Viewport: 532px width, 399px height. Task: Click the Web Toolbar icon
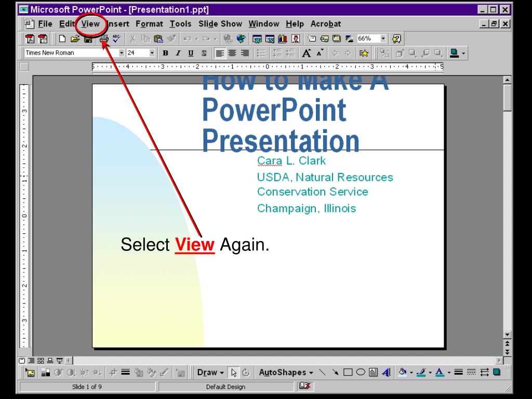tap(241, 38)
